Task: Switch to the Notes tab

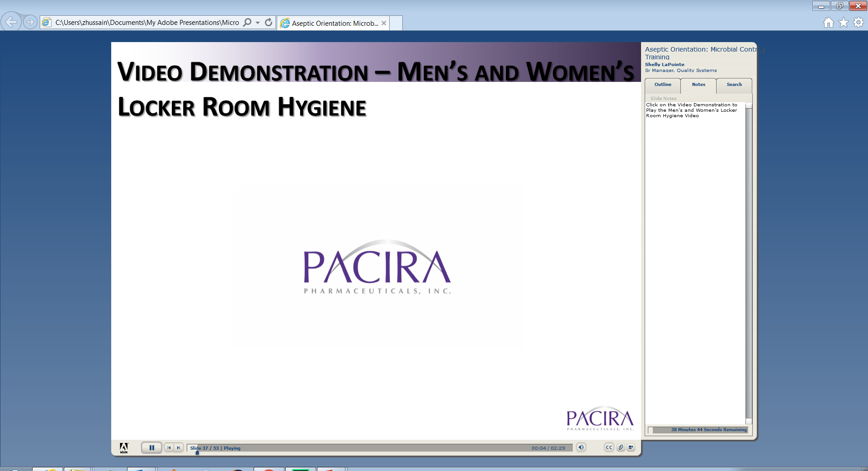Action: (698, 85)
